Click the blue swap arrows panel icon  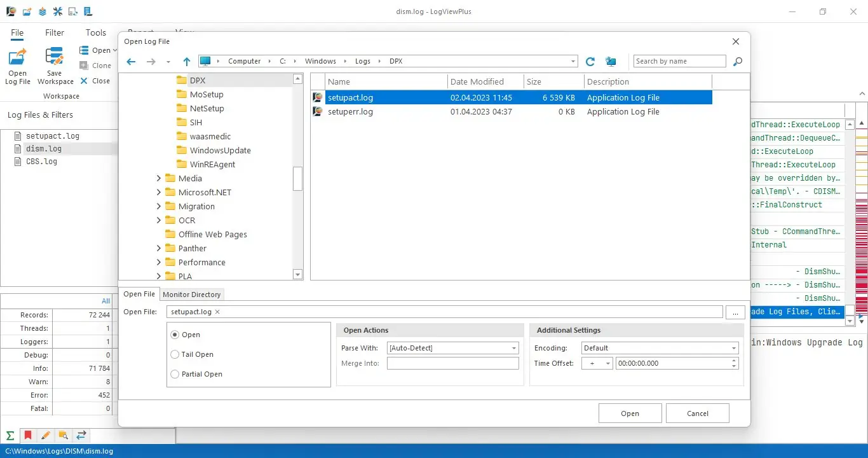click(81, 436)
